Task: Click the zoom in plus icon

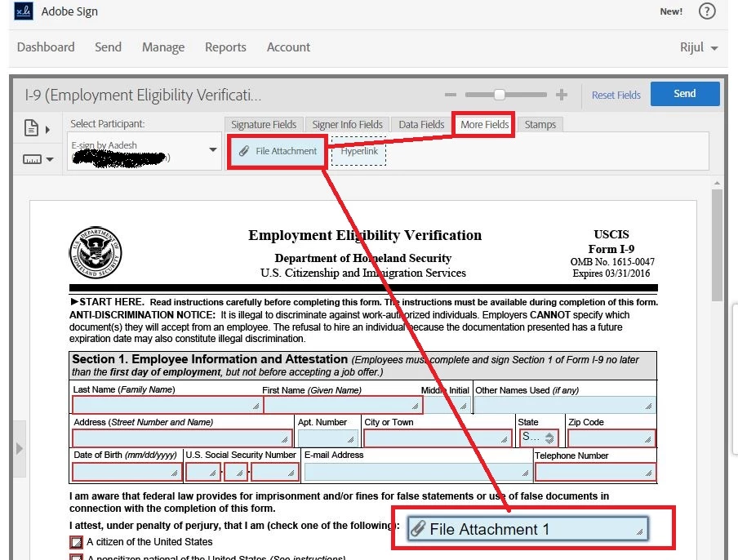Action: [x=561, y=95]
